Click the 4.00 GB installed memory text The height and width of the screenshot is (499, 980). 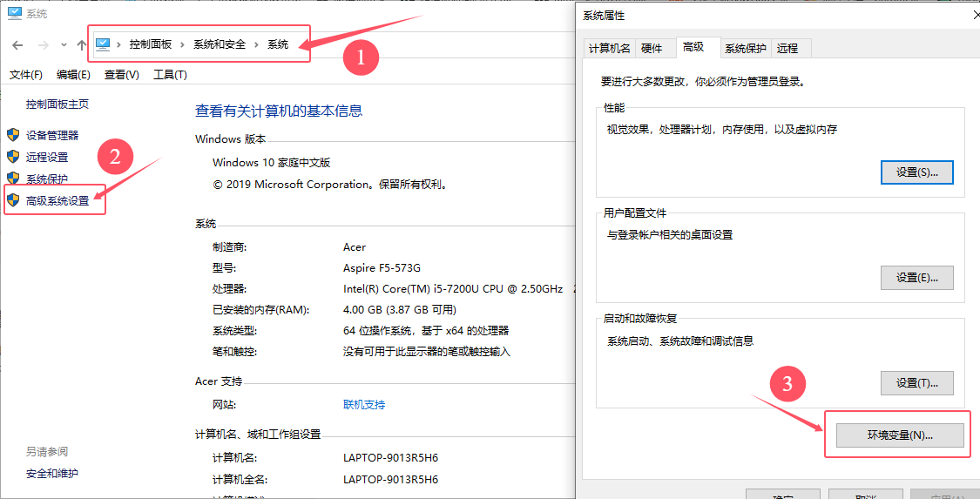400,310
